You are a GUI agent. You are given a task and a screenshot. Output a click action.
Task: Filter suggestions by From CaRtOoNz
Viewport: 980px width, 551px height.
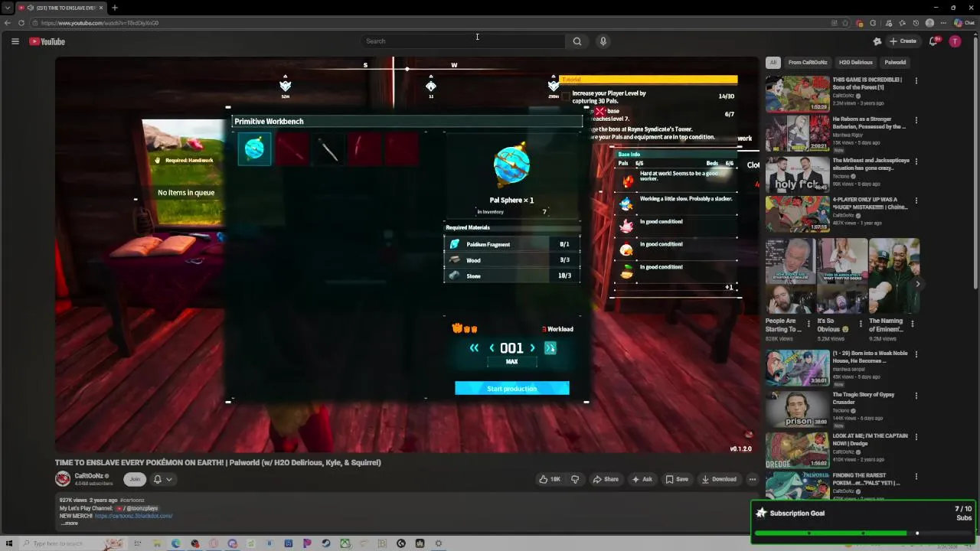(808, 63)
